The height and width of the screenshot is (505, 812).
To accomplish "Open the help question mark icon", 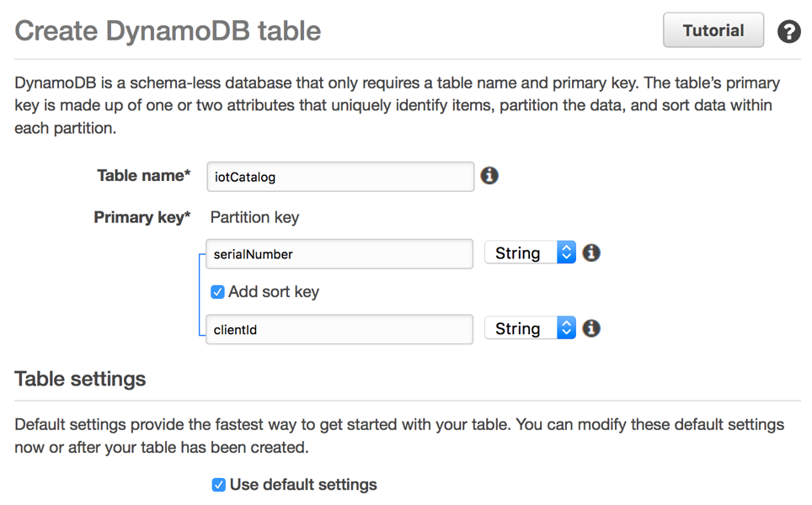I will coord(788,32).
